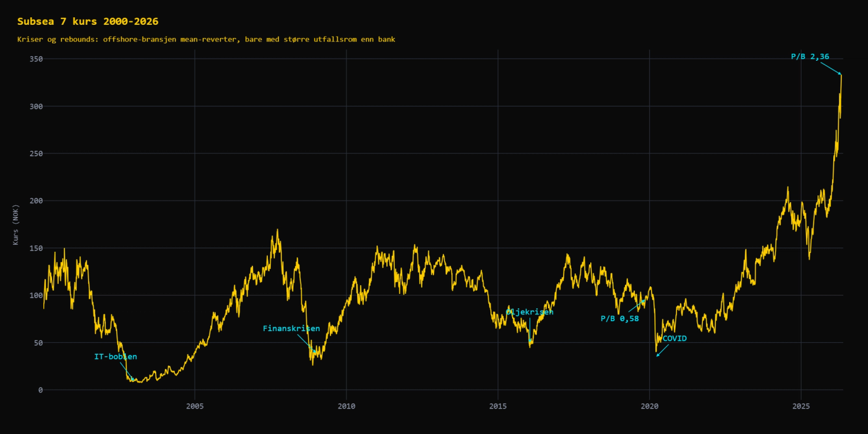Click the 'COVID' annotation label
Viewport: 868px width, 434px height.
[675, 339]
